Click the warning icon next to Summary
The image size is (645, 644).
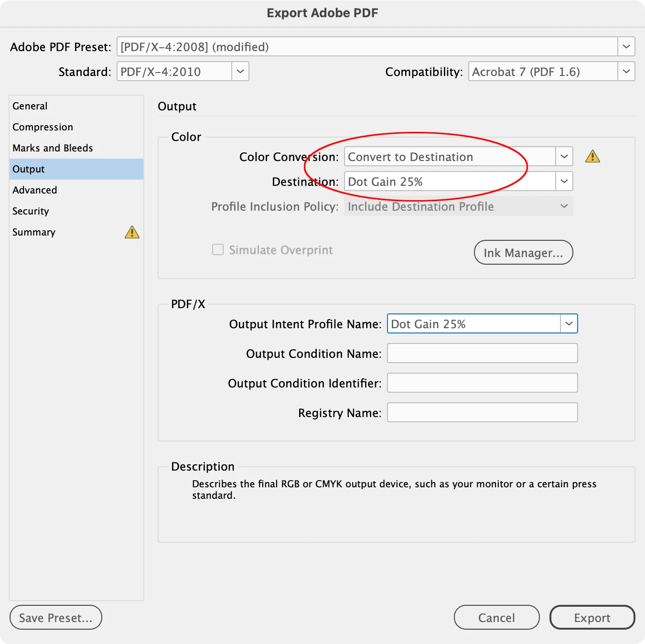click(x=132, y=232)
